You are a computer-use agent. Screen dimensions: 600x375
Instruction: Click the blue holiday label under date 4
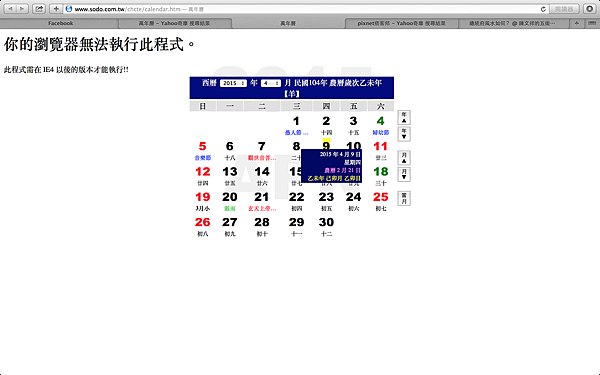click(x=380, y=133)
